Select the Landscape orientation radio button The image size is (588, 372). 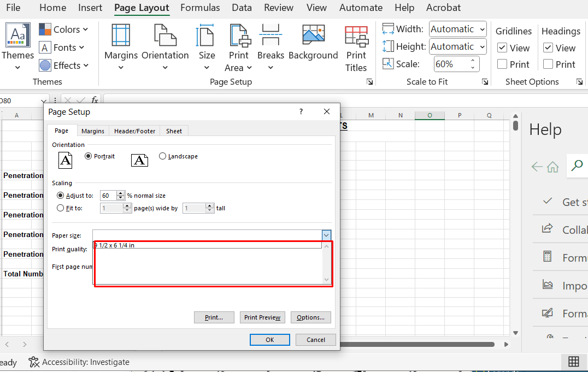(x=162, y=156)
